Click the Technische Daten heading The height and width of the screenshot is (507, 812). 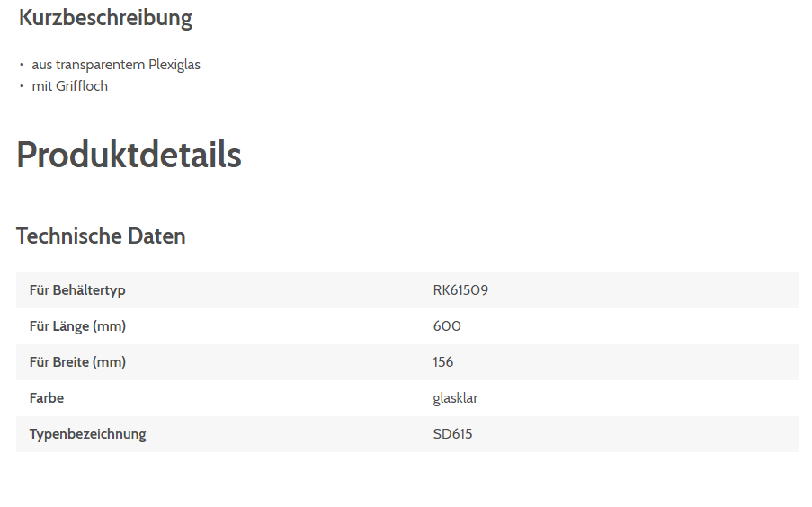click(x=101, y=236)
